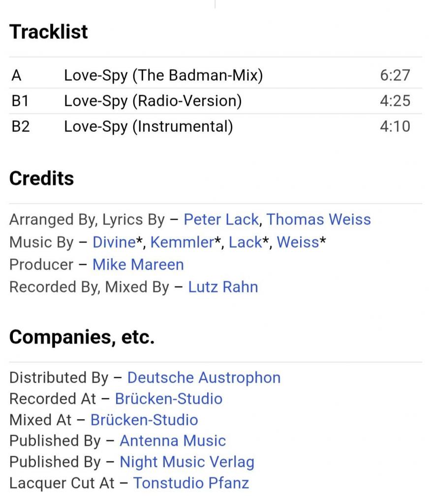
Task: Click Brücken-Studio next to Recorded At
Action: (168, 399)
